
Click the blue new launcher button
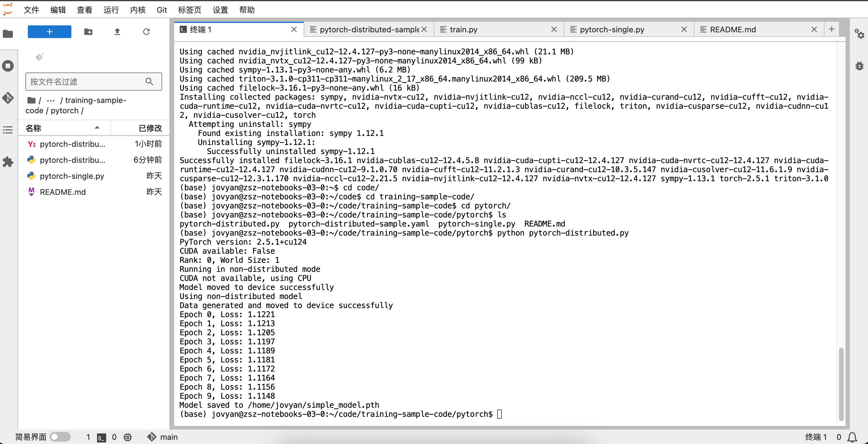[x=49, y=32]
